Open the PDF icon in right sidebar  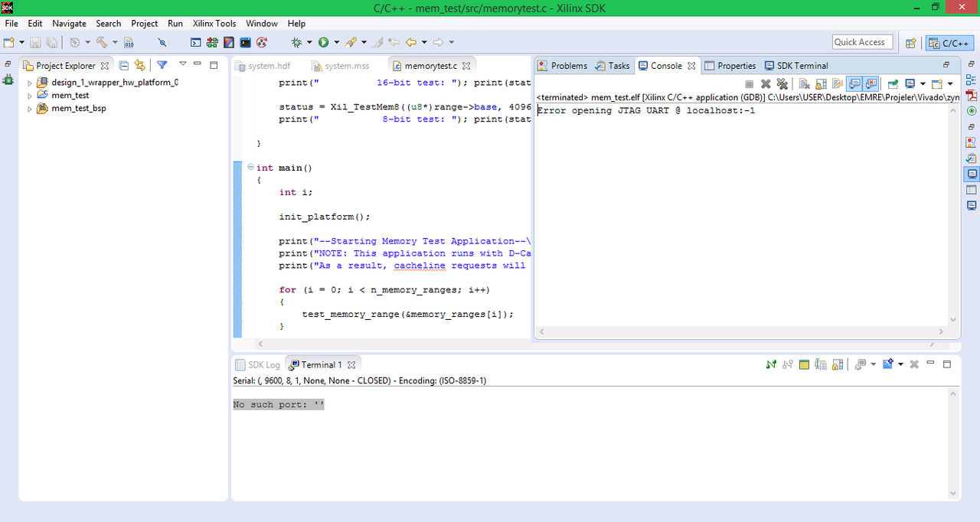coord(972,95)
